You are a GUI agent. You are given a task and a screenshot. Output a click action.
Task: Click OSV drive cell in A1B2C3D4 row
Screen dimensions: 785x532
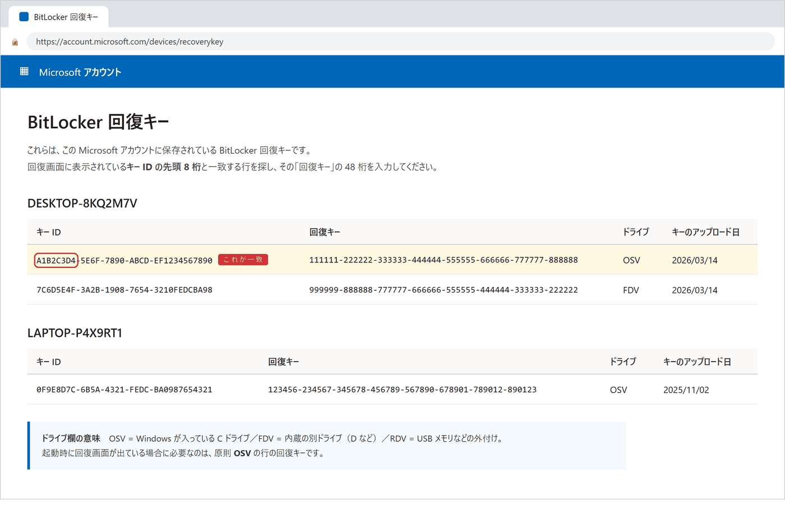[x=631, y=260]
